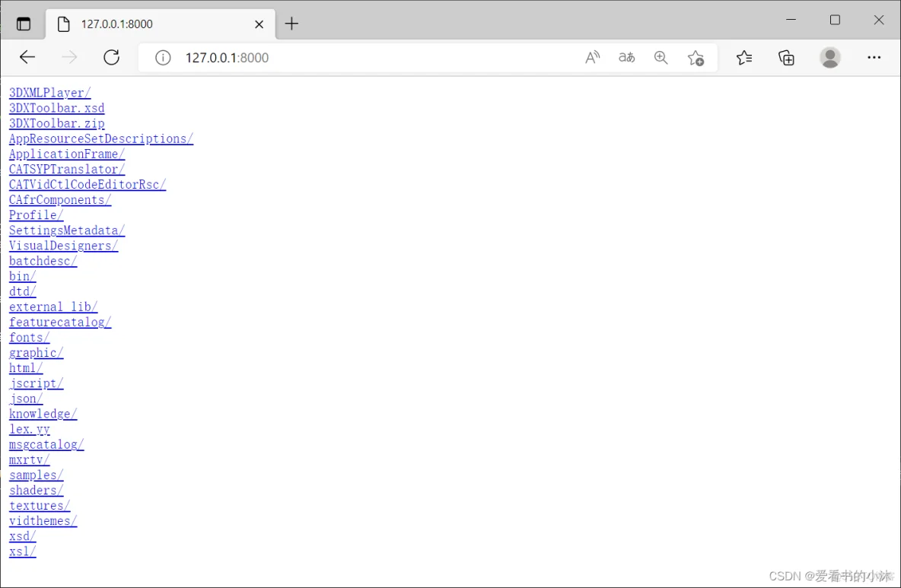Open the external_lib/ link
This screenshot has width=901, height=588.
tap(53, 307)
